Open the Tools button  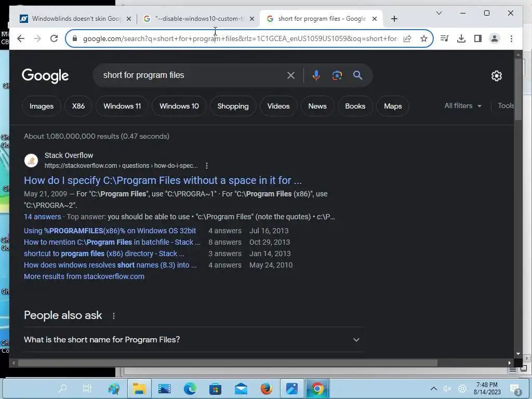pos(506,106)
